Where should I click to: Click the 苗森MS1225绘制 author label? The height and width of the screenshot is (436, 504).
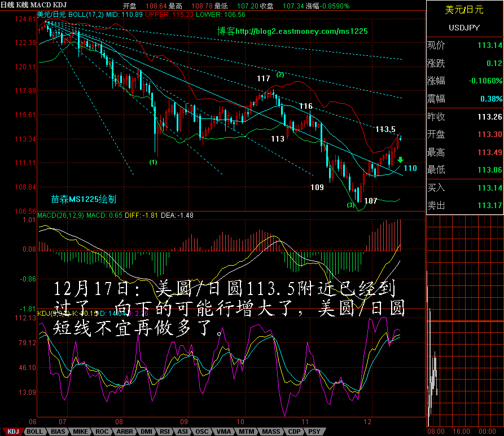[84, 199]
